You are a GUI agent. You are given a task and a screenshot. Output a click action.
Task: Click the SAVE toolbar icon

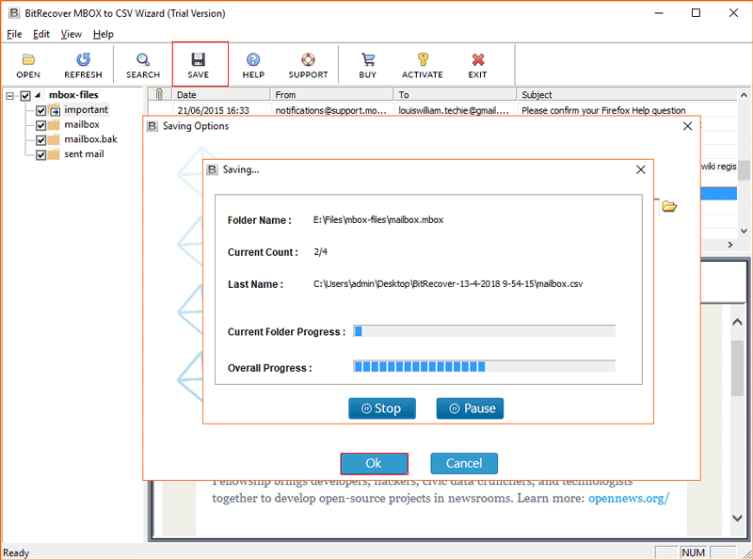pos(199,65)
